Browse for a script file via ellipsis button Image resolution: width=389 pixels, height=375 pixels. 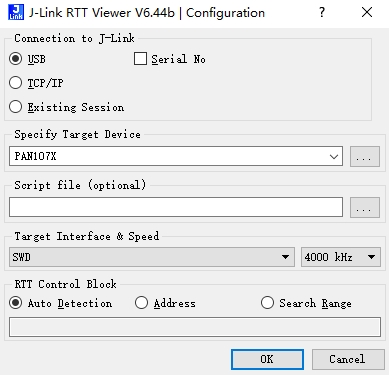coord(365,207)
